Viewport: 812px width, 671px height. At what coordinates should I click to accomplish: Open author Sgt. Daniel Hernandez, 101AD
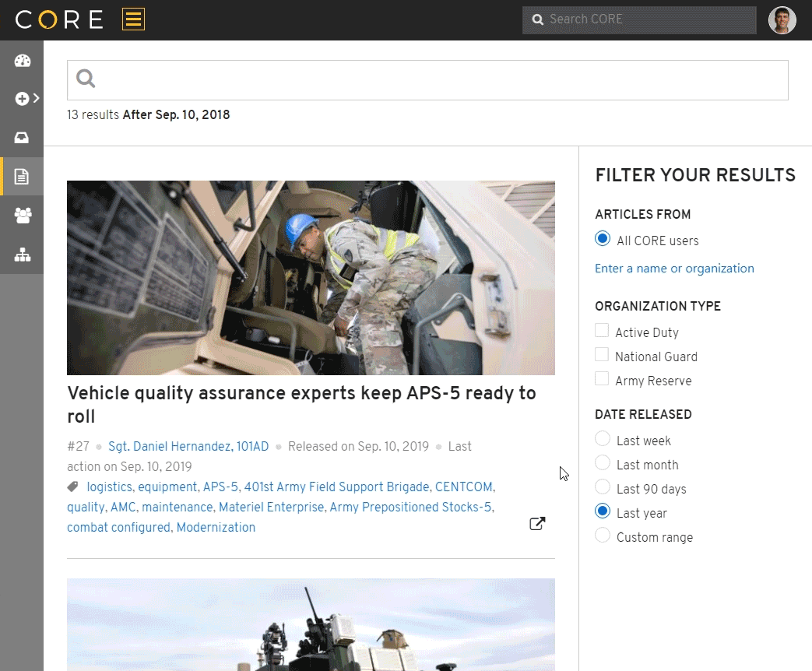click(188, 446)
